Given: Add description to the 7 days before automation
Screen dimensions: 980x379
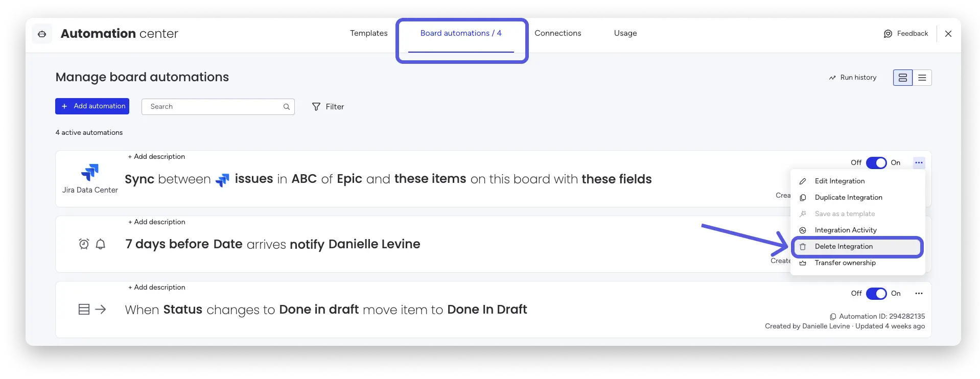Looking at the screenshot, I should tap(156, 222).
